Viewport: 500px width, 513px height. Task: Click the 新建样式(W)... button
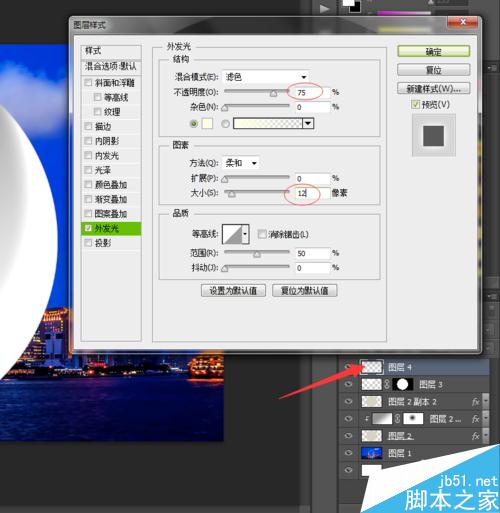(434, 89)
